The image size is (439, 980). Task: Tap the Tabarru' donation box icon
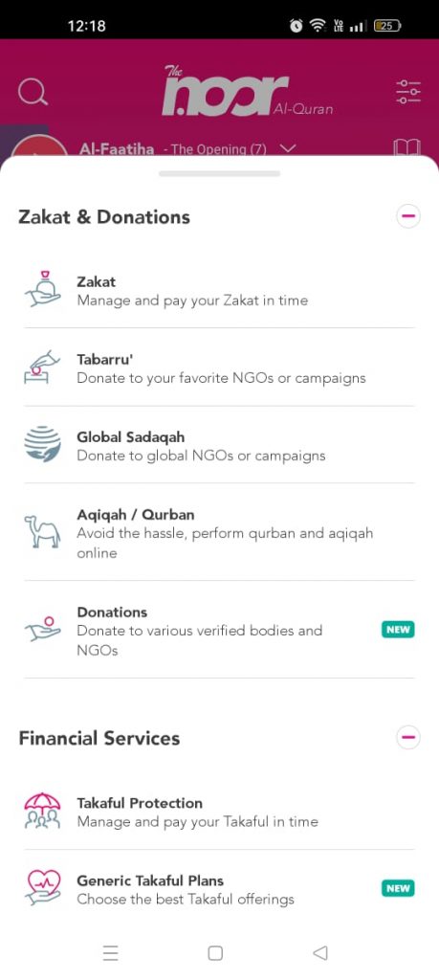tap(42, 367)
